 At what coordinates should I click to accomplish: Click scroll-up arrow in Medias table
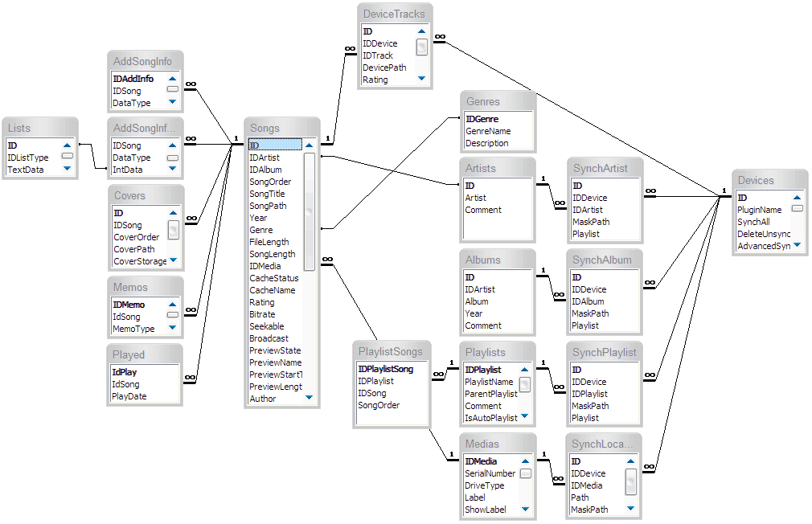coord(525,461)
